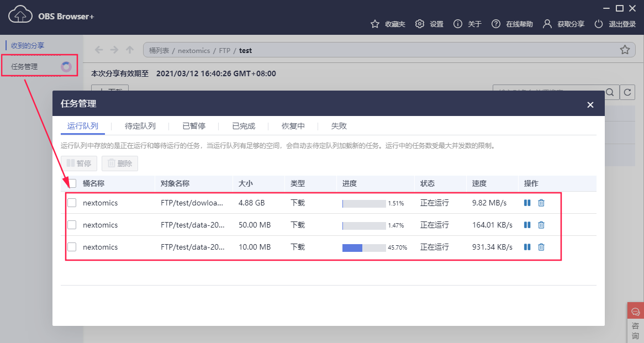This screenshot has height=343, width=644.
Task: Maximize the OBS Browser+ window
Action: coord(619,8)
